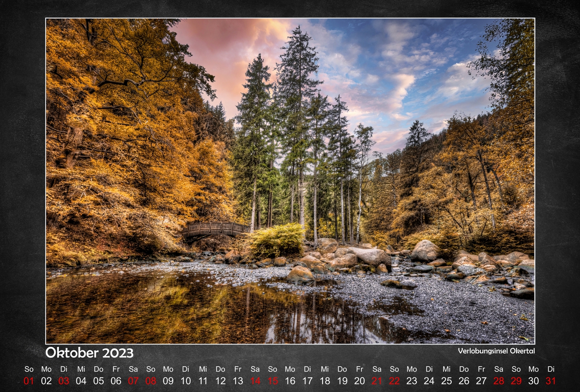580x392 pixels.
Task: Click on date 10
Action: 186,381
